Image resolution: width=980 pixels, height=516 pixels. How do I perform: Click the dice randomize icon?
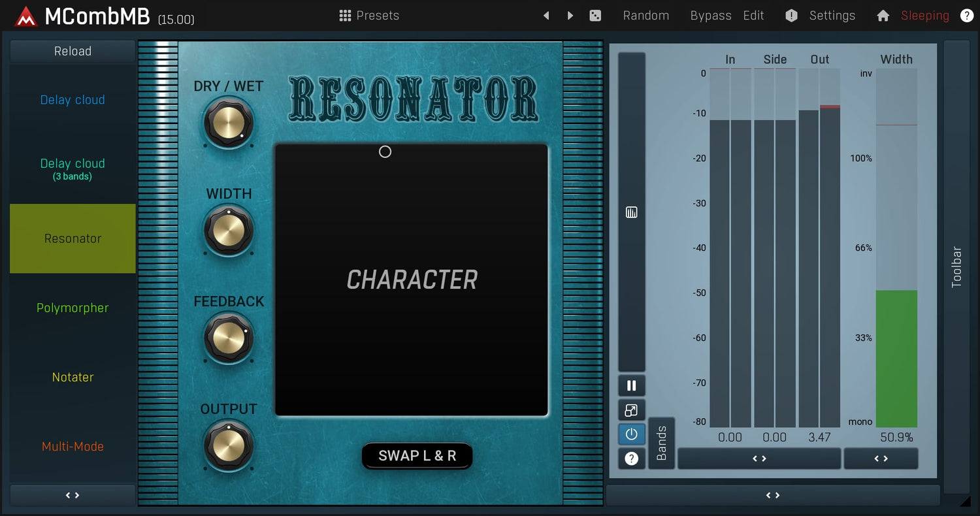coord(595,16)
